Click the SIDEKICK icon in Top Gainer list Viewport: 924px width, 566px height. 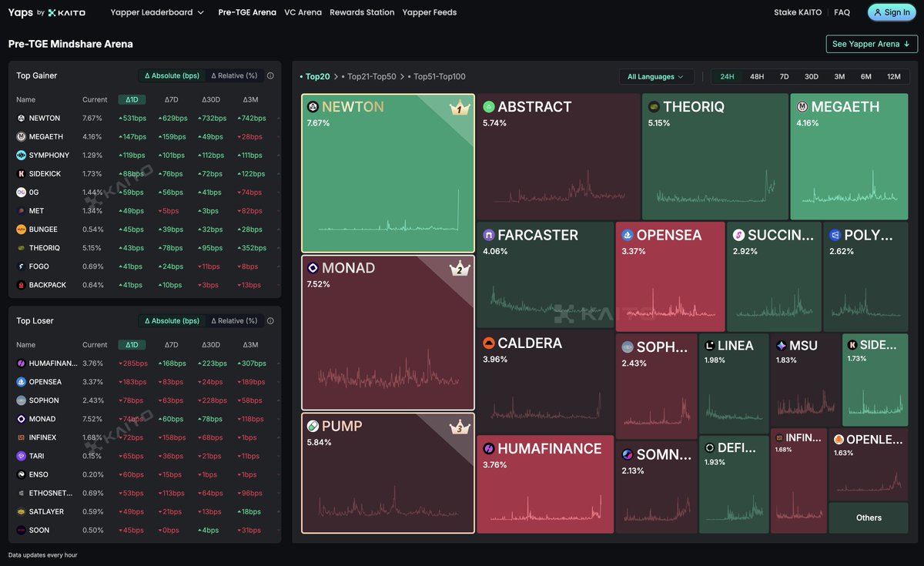21,174
